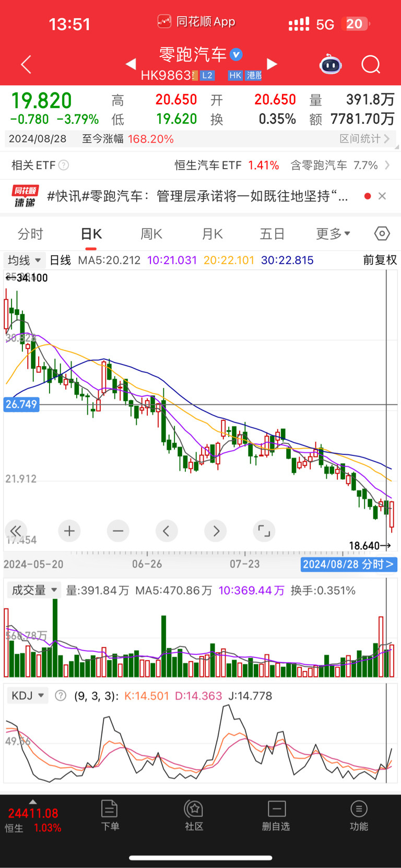Tap the verified badge beside 零跑汽车
The height and width of the screenshot is (868, 401).
point(236,54)
